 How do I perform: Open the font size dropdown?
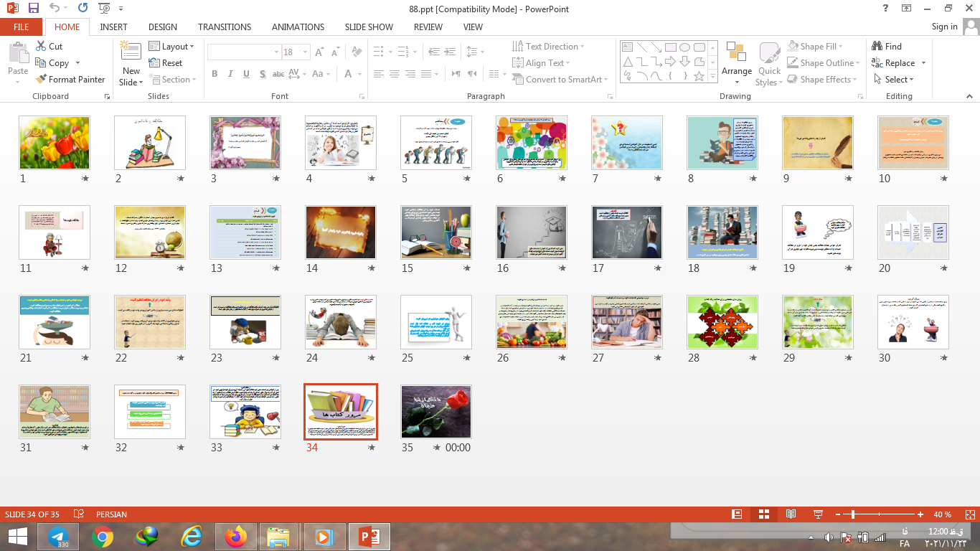click(306, 52)
